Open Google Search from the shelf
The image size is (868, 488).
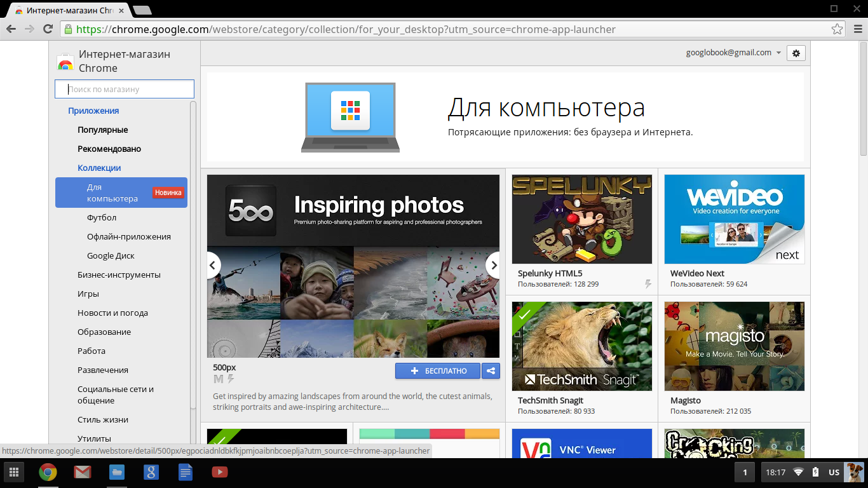click(151, 472)
